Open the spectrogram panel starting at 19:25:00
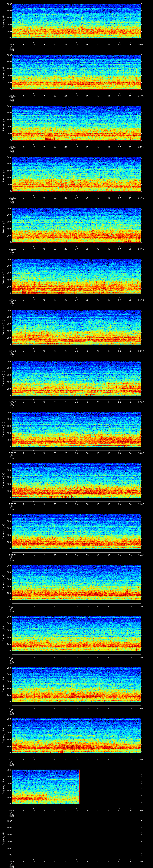The image size is (153, 868). click(x=76, y=327)
